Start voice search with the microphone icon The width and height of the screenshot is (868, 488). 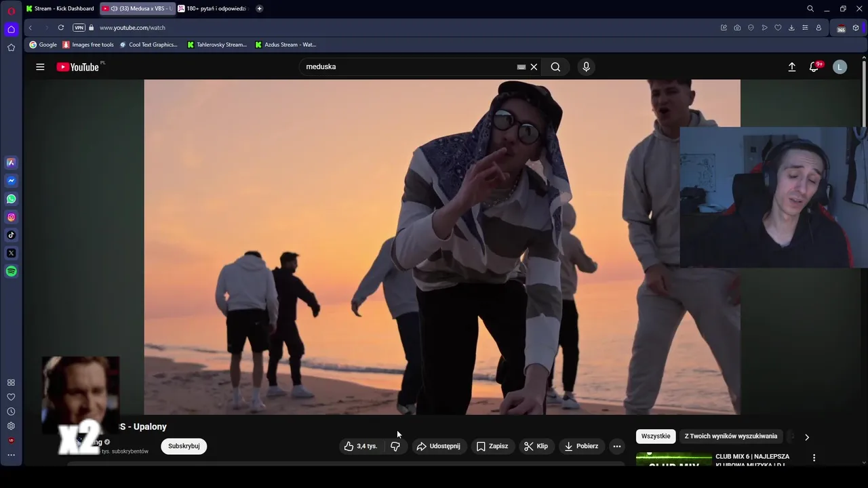(x=586, y=66)
